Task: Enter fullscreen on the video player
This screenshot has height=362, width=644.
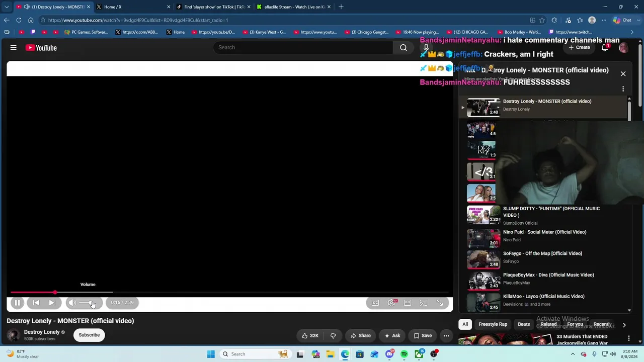Action: (440, 303)
